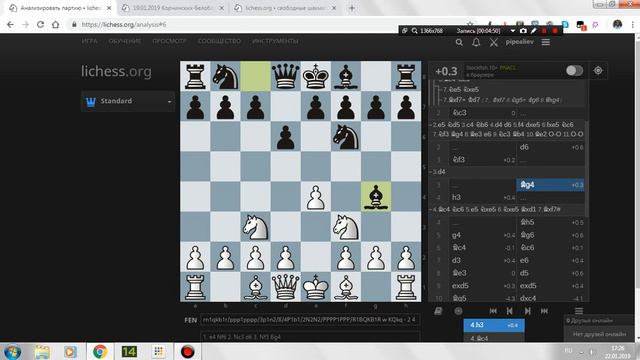Open the ПРОСМОТР menu

(x=169, y=41)
